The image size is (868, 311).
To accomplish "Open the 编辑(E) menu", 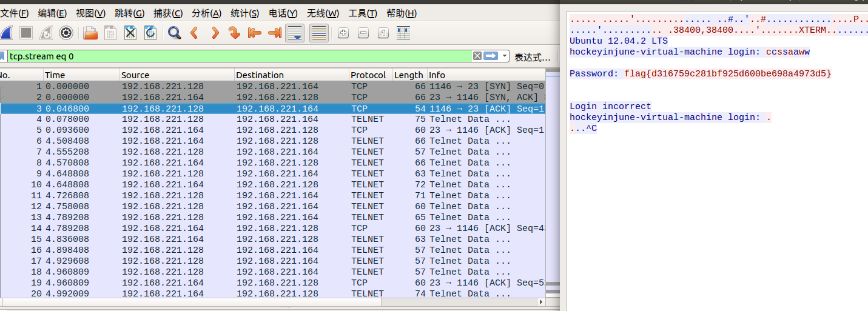I will tap(52, 13).
